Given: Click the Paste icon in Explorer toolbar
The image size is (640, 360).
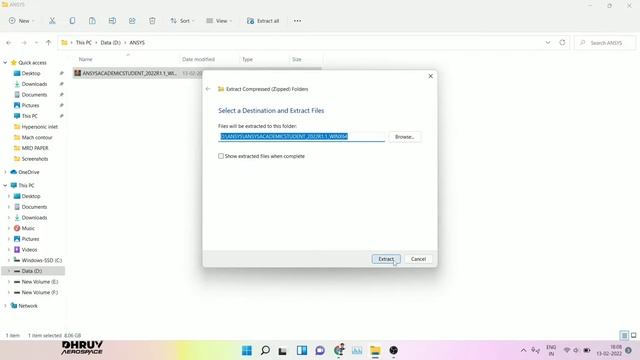Looking at the screenshot, I should point(92,21).
